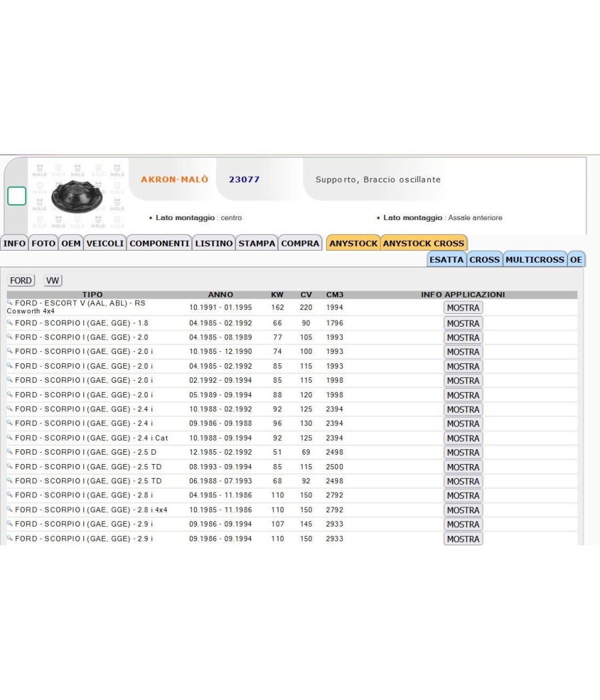
Task: Click MOSTRA for Scorpio 2.5 TD 85 kW
Action: pyautogui.click(x=463, y=467)
